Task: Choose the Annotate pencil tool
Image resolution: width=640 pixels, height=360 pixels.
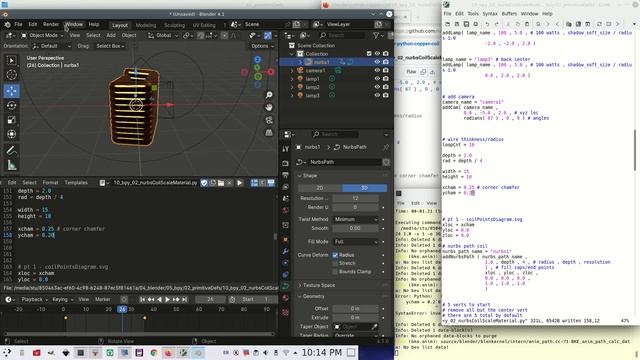Action: (x=11, y=151)
